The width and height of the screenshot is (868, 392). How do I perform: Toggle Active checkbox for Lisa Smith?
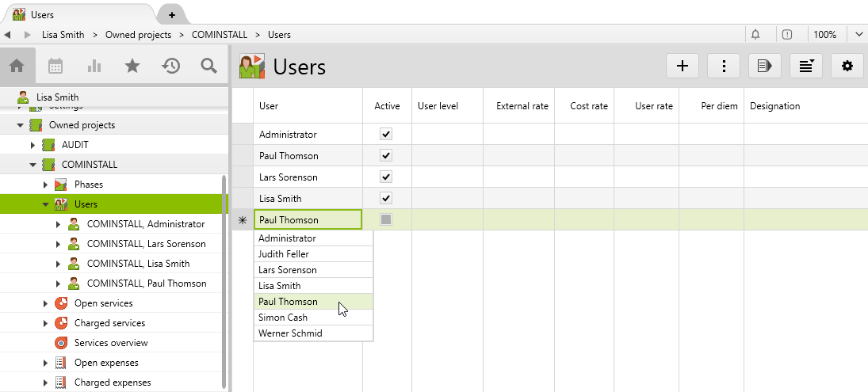[386, 198]
